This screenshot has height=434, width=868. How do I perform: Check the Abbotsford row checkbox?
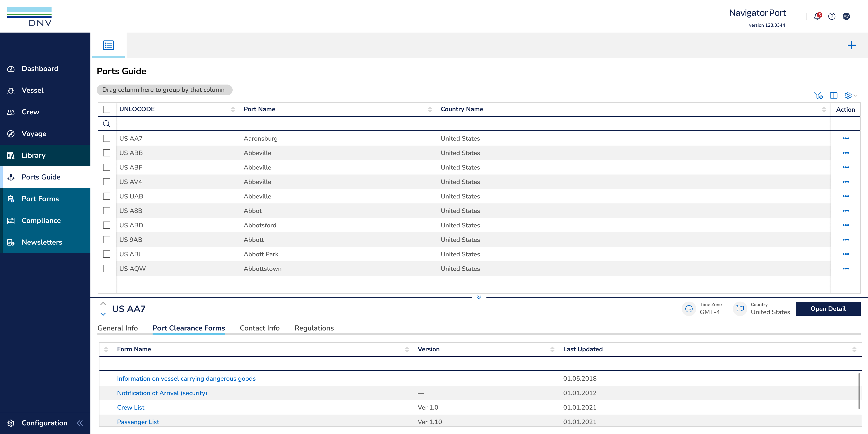pos(106,225)
